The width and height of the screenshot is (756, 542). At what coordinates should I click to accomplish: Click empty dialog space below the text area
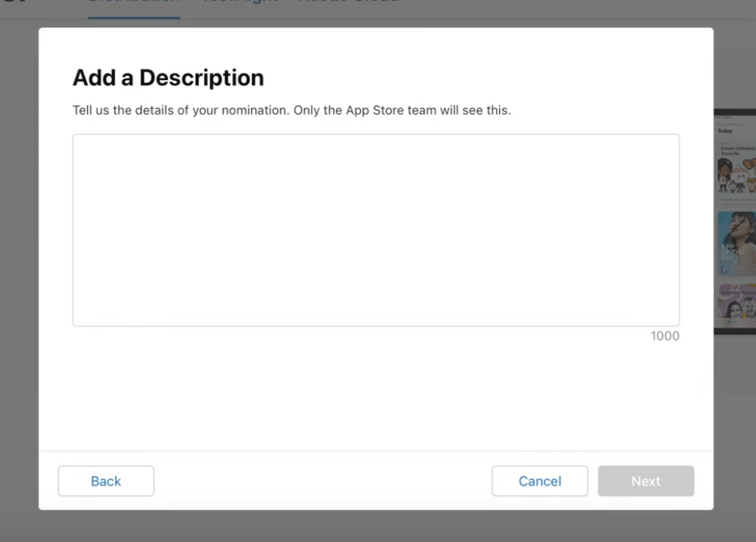(x=376, y=393)
